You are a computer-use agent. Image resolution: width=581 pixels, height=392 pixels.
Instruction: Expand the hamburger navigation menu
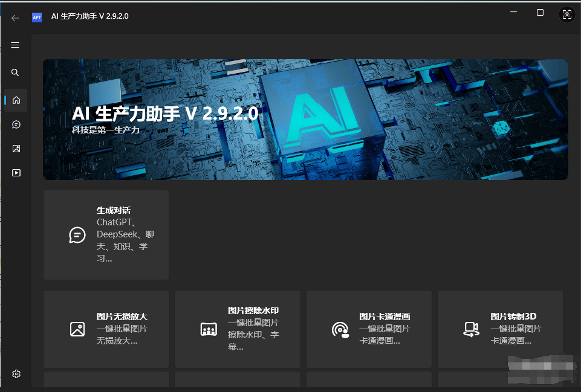[x=15, y=45]
